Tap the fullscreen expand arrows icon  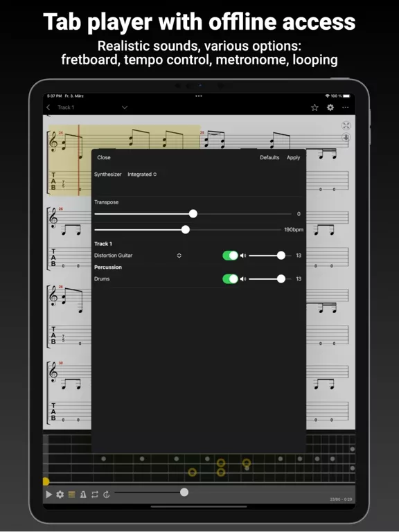pyautogui.click(x=346, y=125)
